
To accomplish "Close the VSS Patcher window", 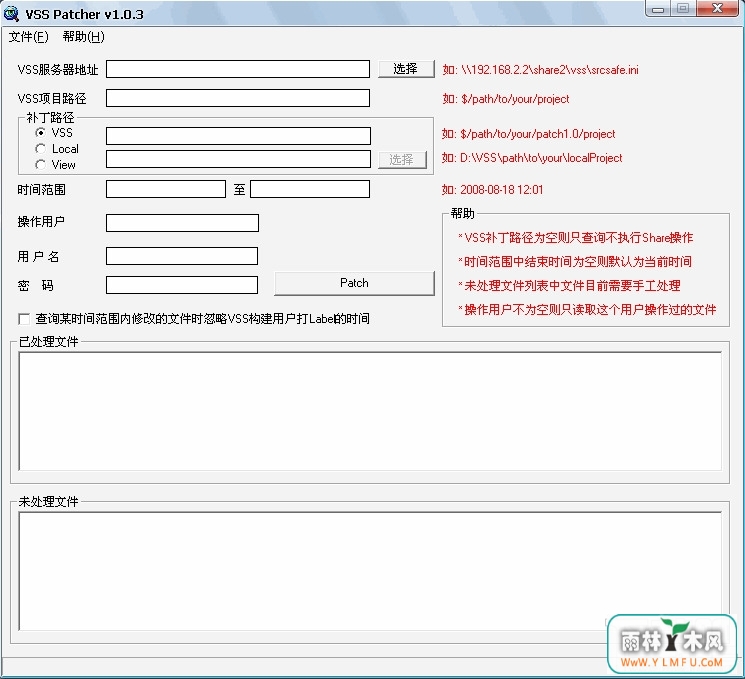I will tap(717, 9).
